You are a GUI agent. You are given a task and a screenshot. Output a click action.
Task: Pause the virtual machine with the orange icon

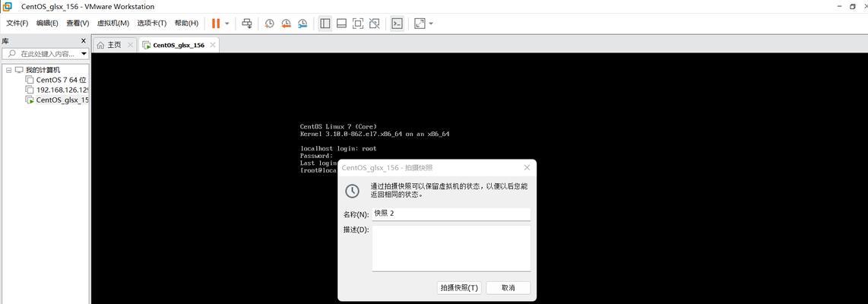[215, 24]
